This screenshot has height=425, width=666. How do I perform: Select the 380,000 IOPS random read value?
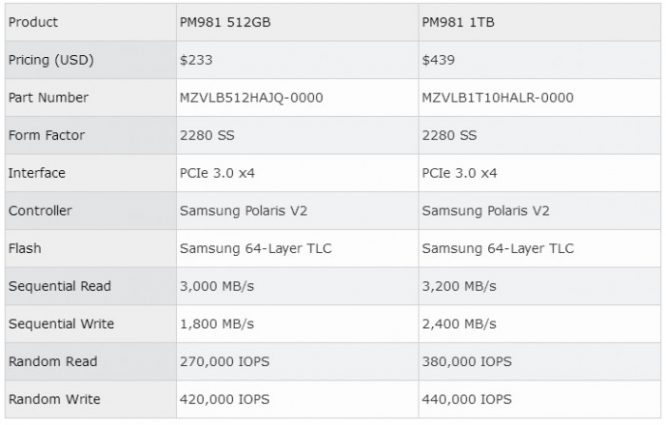click(468, 362)
